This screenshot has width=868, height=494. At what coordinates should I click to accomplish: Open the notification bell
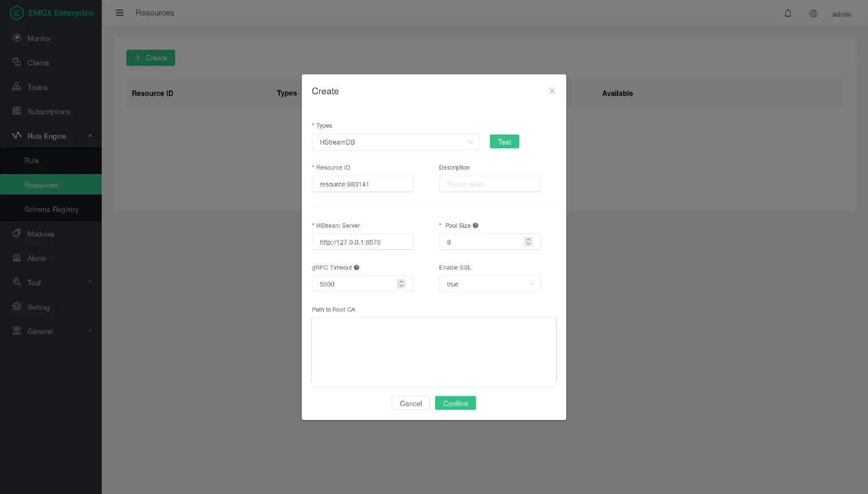(788, 13)
